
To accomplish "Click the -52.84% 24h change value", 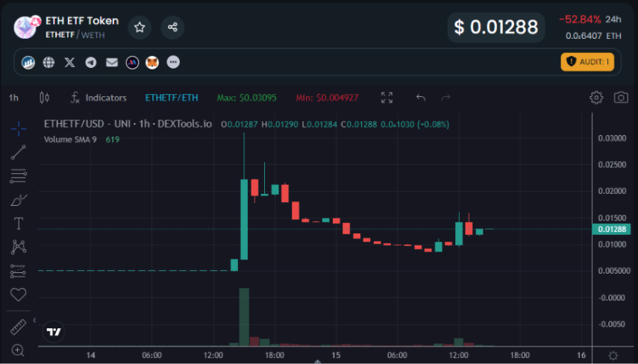I will click(580, 19).
